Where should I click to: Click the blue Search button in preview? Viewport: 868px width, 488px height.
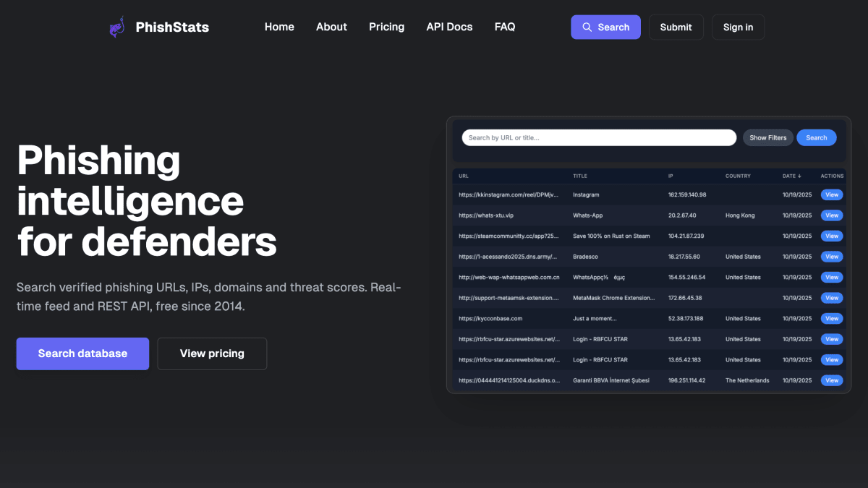pyautogui.click(x=817, y=137)
